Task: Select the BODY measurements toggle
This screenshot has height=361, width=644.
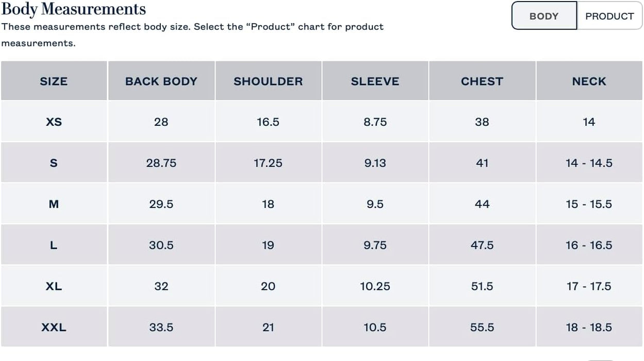Action: click(544, 16)
